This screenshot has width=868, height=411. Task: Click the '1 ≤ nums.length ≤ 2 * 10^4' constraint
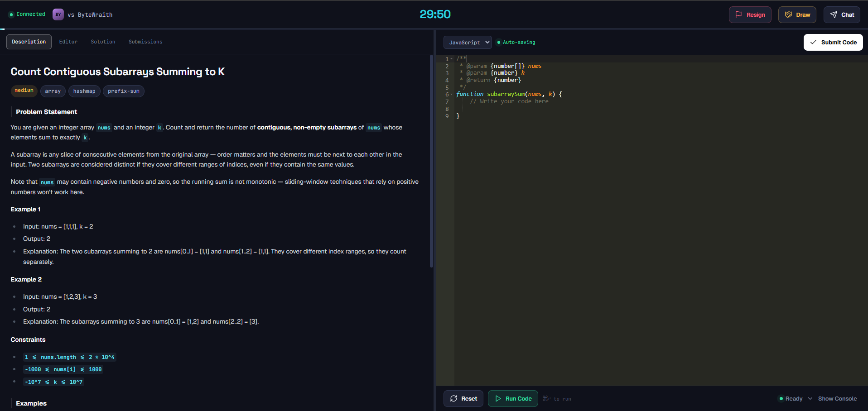(x=70, y=357)
